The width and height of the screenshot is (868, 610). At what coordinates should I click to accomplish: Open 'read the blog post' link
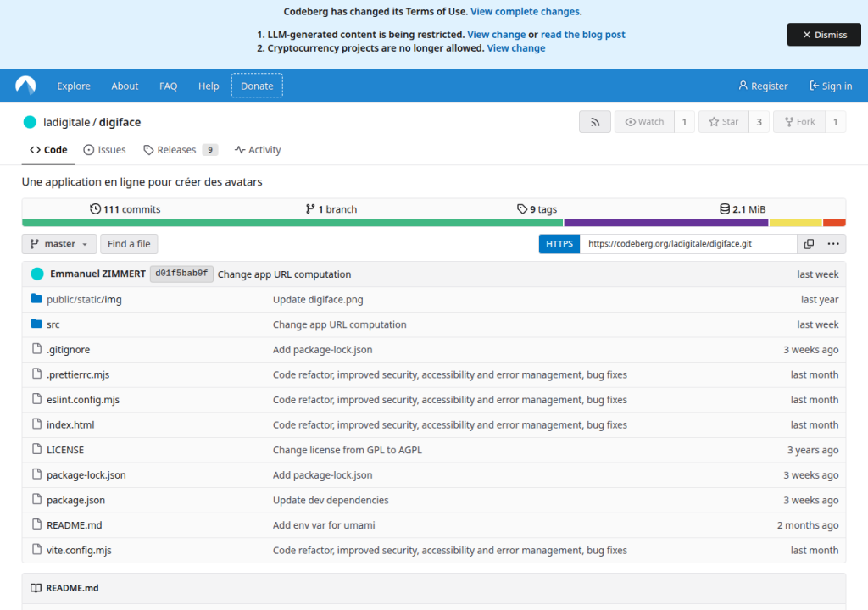coord(583,35)
